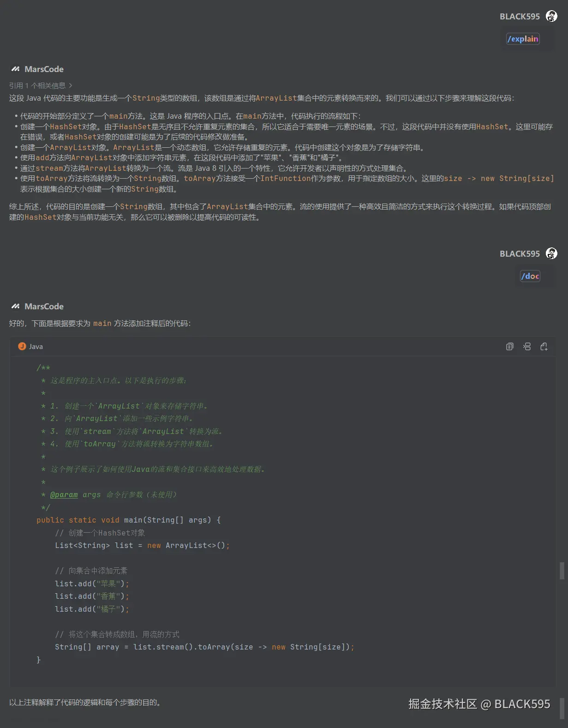The width and height of the screenshot is (568, 728).
Task: Click the list.add("香蕉") code line
Action: 92,596
